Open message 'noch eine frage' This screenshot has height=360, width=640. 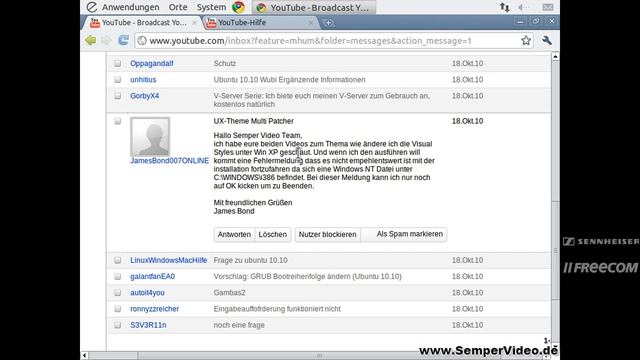tap(239, 325)
